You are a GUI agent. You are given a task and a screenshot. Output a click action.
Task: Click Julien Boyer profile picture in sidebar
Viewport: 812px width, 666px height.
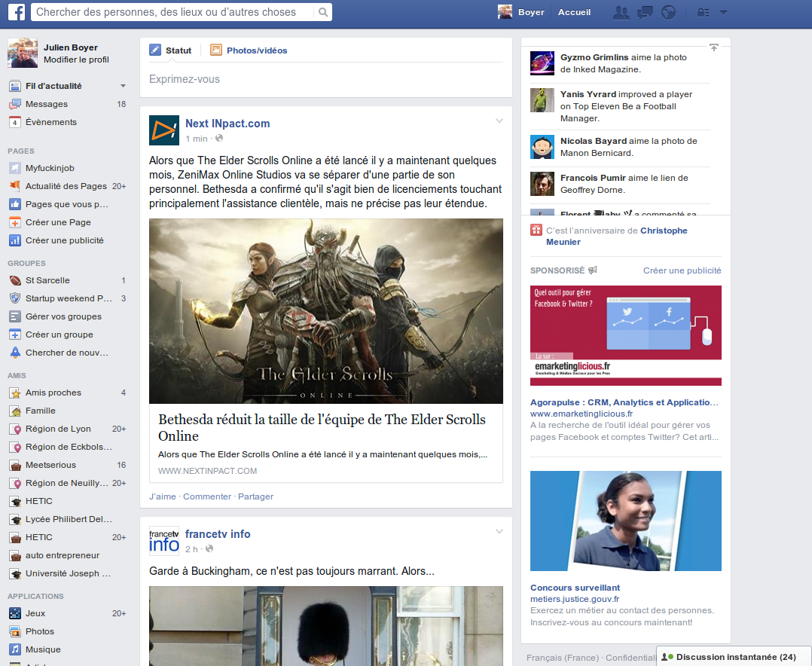[23, 53]
